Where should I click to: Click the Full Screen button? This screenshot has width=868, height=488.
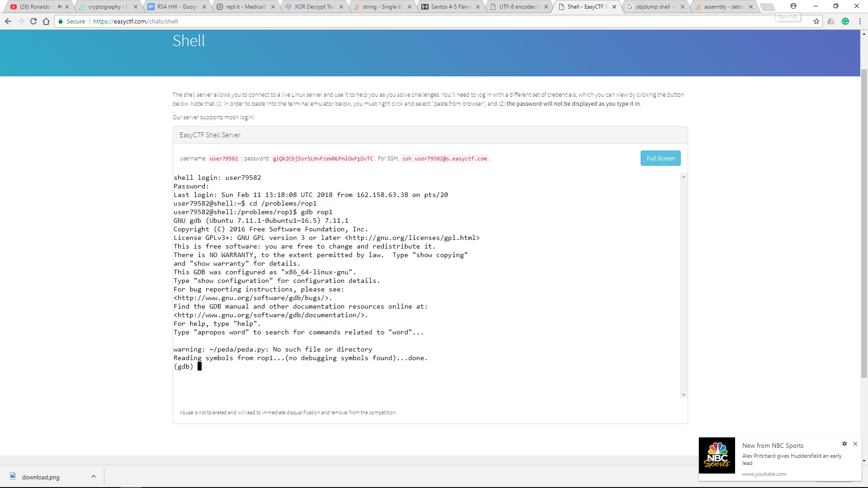[x=660, y=158]
